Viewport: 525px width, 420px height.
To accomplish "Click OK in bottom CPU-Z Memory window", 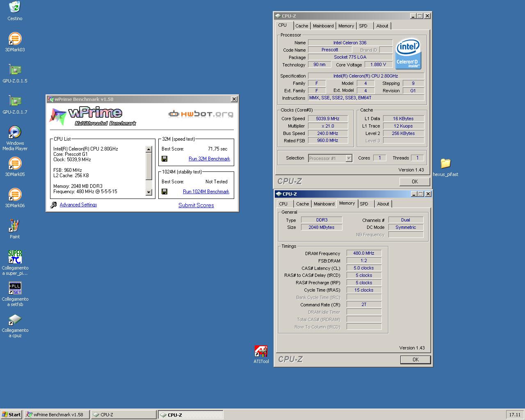I will (415, 359).
